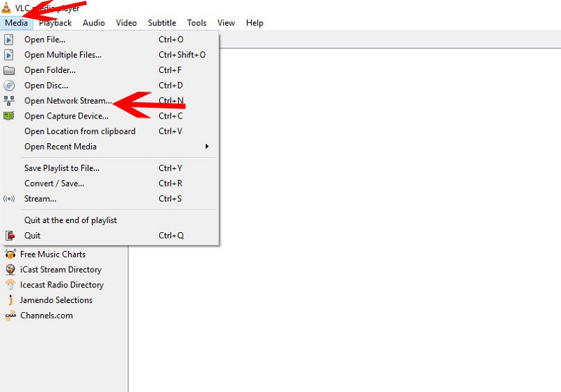
Task: Click the red Quit icon
Action: pyautogui.click(x=9, y=236)
